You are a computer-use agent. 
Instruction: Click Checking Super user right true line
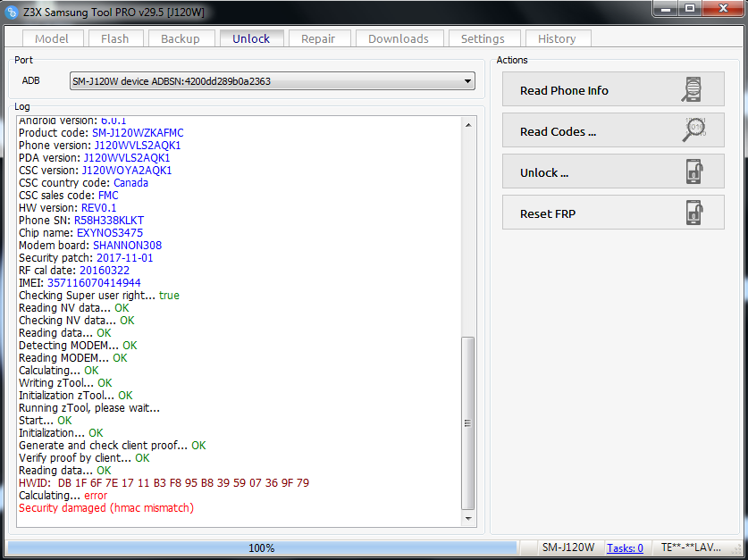pyautogui.click(x=99, y=296)
